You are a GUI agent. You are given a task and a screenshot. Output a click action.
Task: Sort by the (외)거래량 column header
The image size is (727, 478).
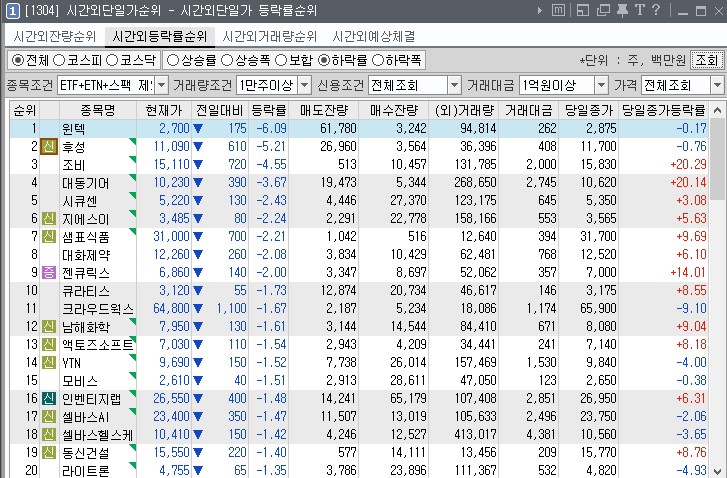tap(464, 110)
